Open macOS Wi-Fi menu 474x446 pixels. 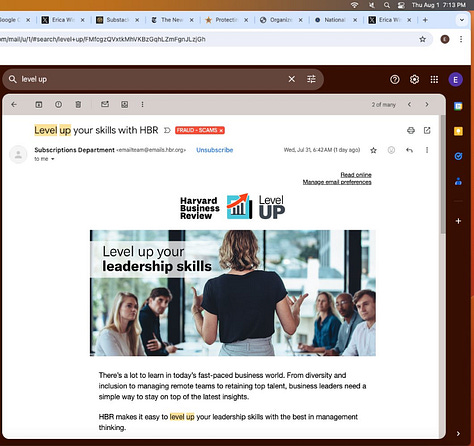(354, 5)
